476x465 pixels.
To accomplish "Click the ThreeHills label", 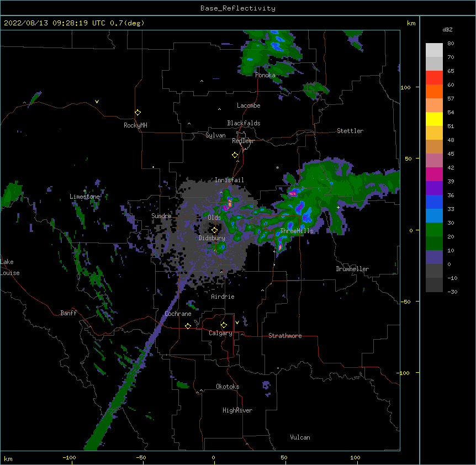I will coord(297,231).
